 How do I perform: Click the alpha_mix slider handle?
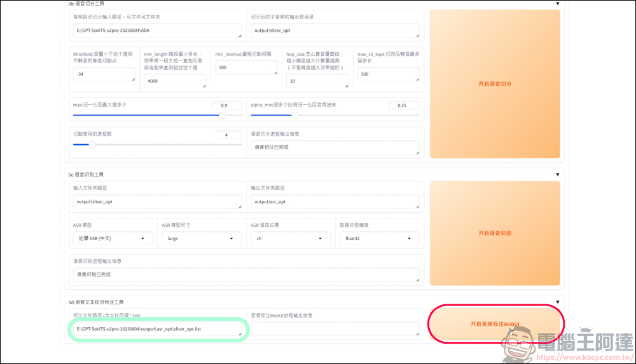[x=295, y=115]
